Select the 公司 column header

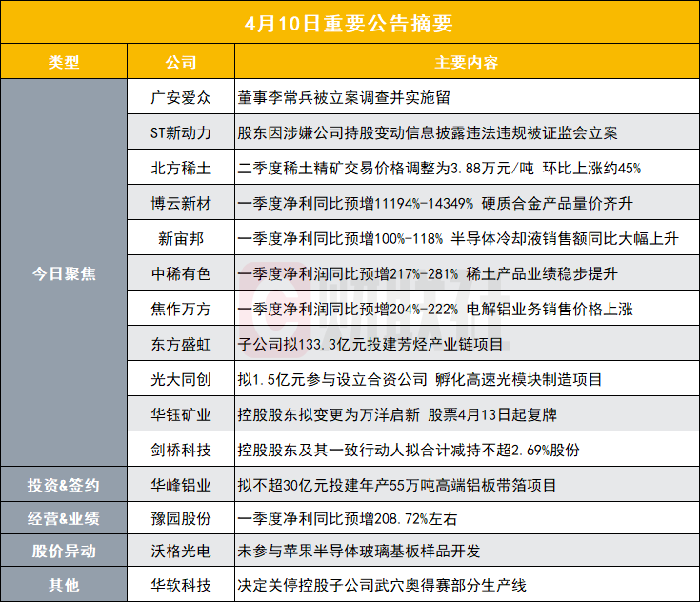(x=181, y=62)
